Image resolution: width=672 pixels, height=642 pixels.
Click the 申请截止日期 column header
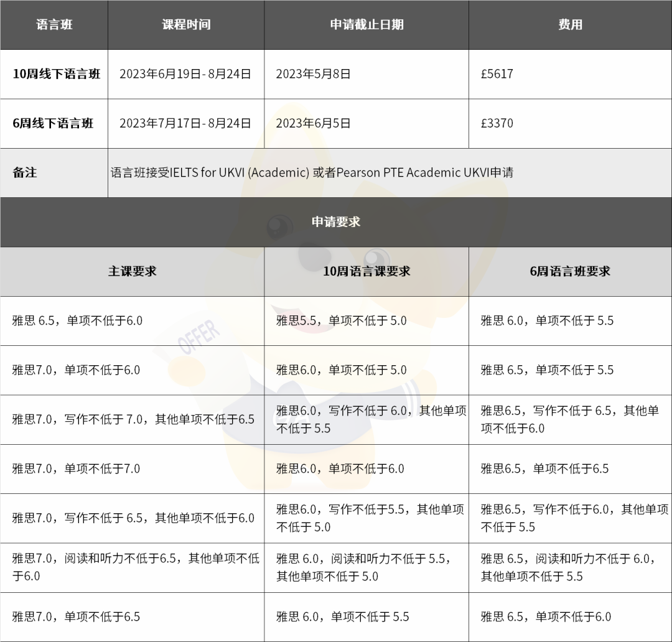point(366,24)
